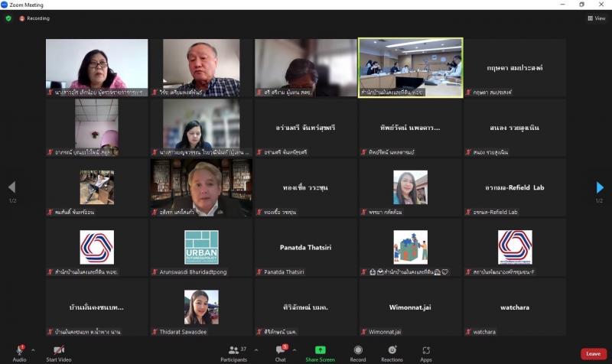The height and width of the screenshot is (364, 612).
Task: Select the pink room ceiling video tile
Action: click(97, 128)
